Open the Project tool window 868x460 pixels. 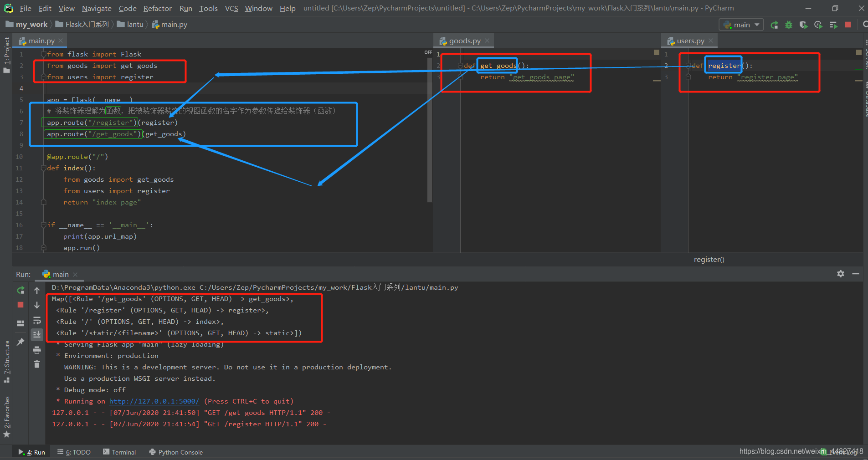6,55
